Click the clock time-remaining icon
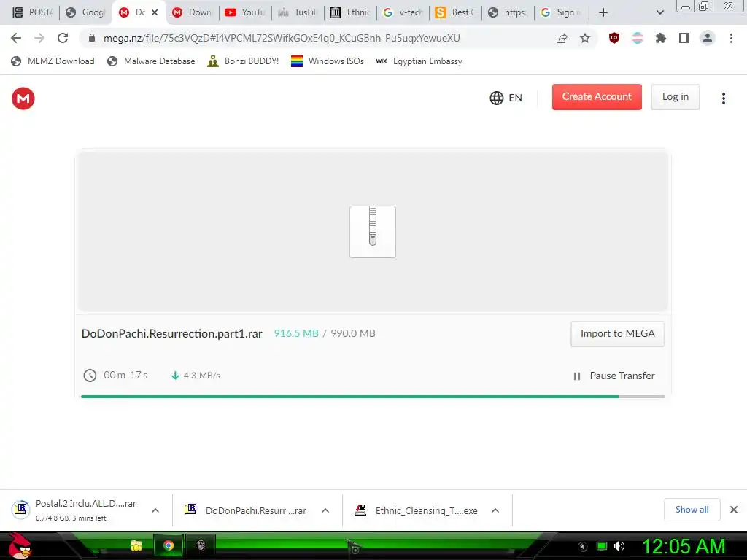 click(x=90, y=376)
